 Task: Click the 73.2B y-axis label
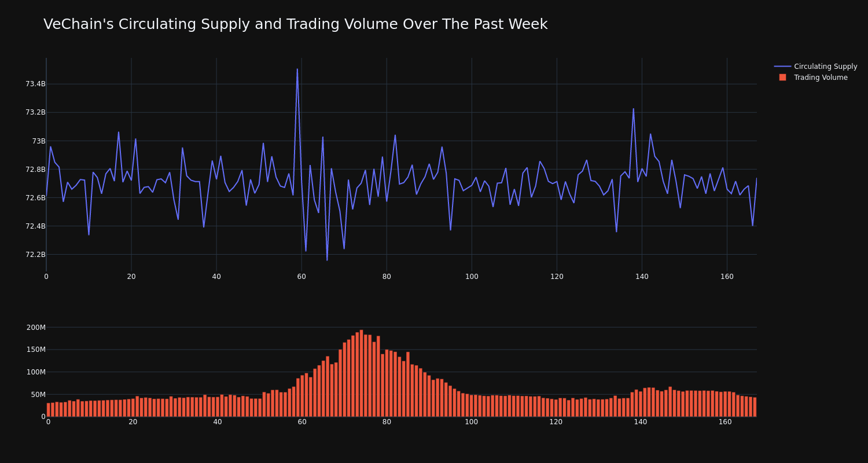[35, 112]
